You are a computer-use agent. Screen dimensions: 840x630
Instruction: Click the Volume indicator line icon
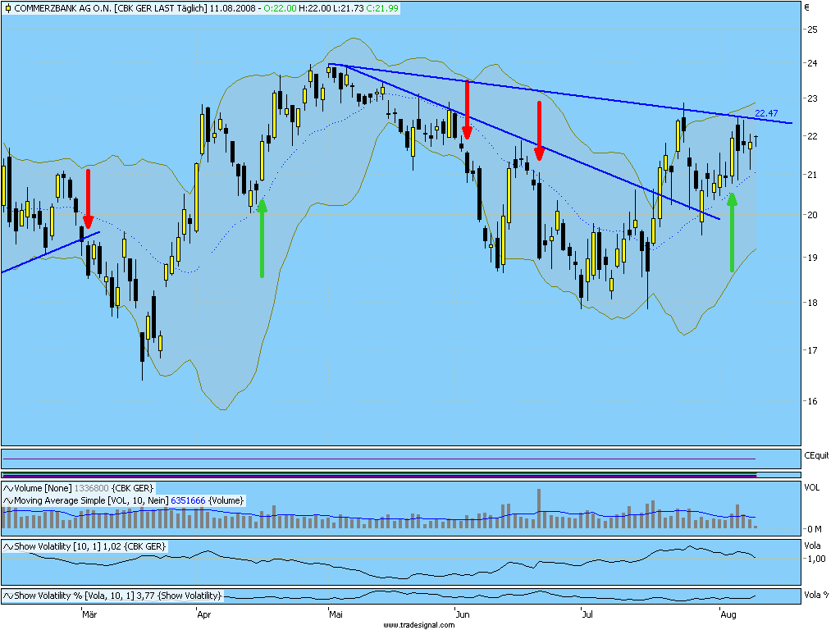8,488
